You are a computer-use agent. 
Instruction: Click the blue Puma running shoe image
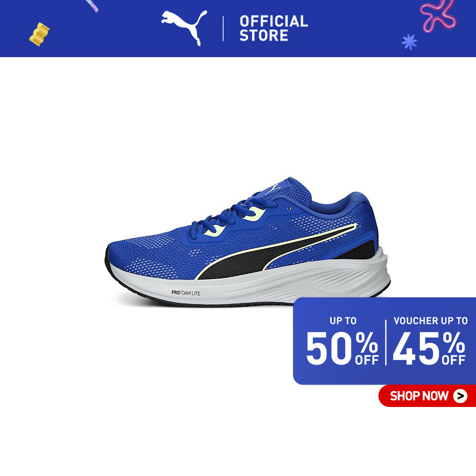tap(248, 242)
